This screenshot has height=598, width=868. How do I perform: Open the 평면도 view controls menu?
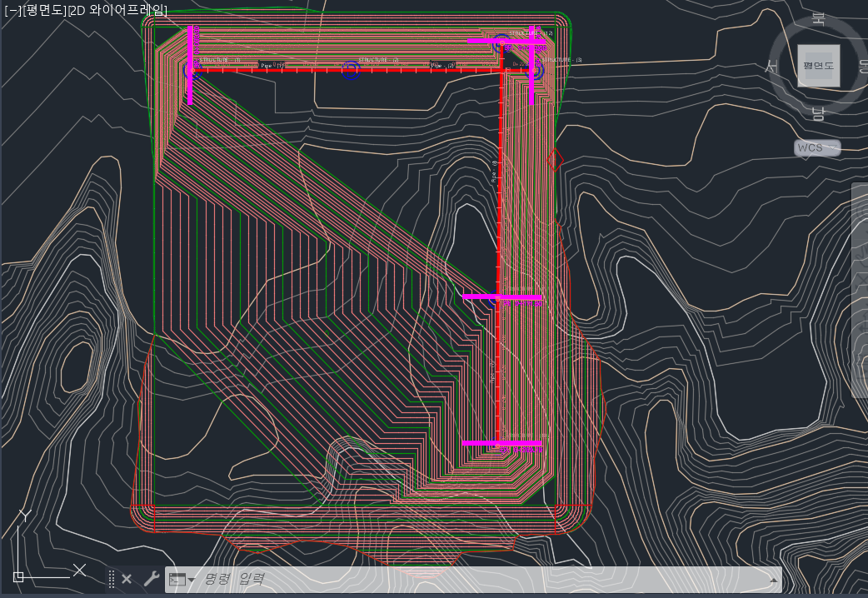pos(45,11)
